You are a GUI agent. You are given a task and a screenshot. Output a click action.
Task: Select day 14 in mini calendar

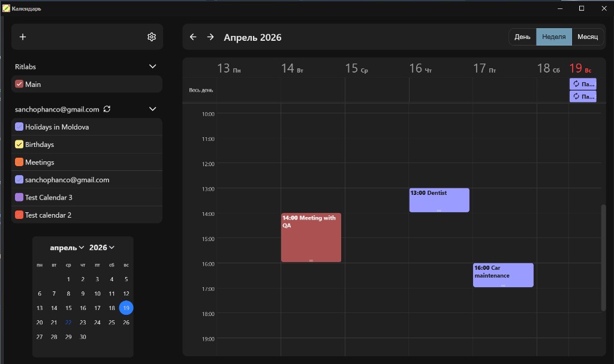(54, 308)
